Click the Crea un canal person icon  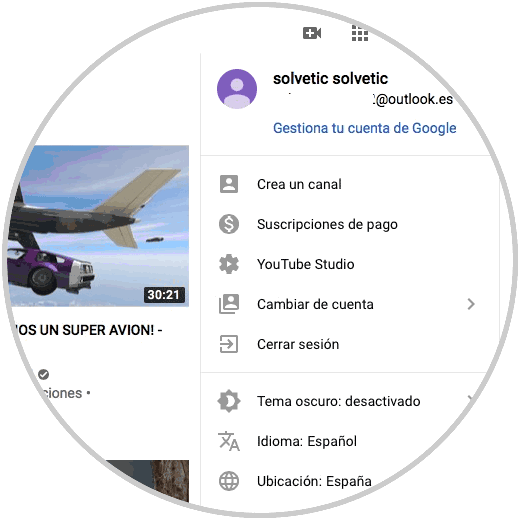tap(229, 184)
